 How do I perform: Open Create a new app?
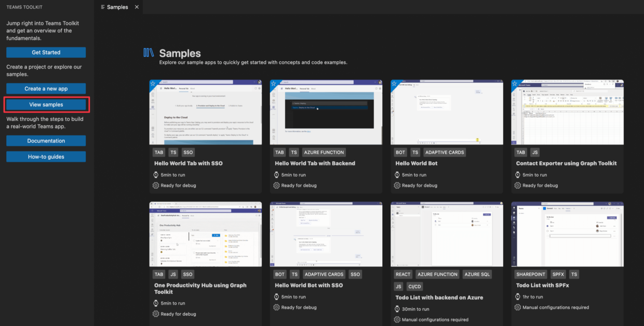pos(46,88)
